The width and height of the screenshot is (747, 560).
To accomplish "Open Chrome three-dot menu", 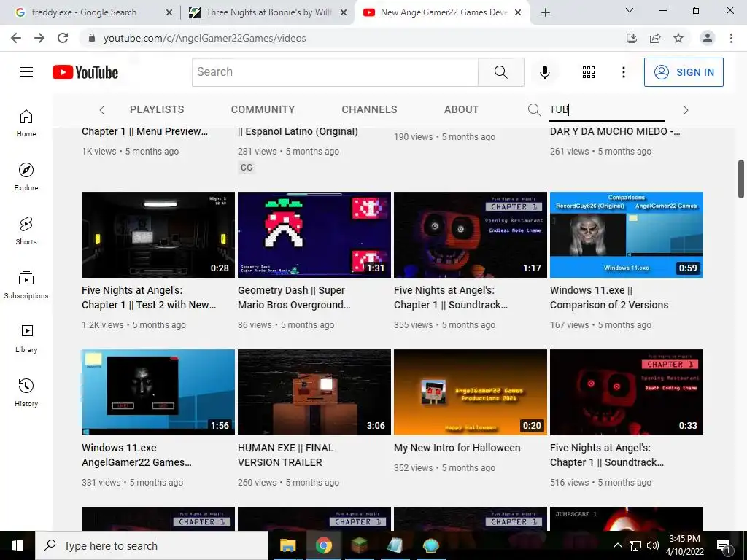I will tap(731, 38).
